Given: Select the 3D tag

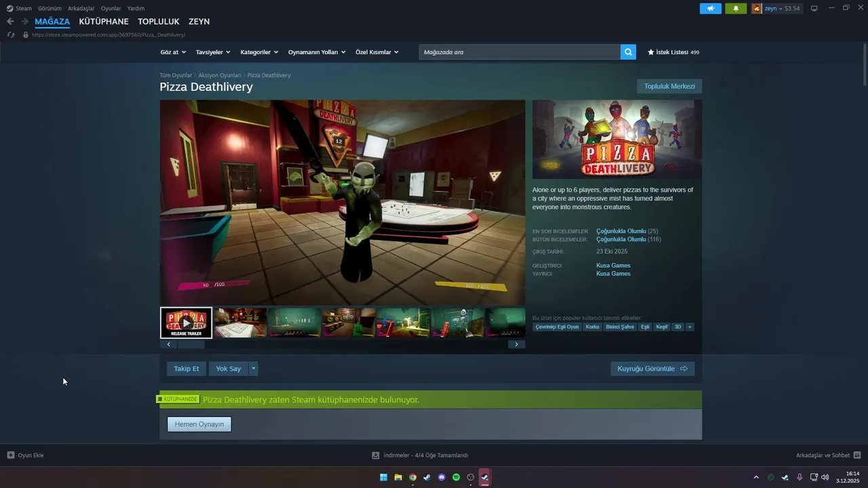Looking at the screenshot, I should point(677,327).
